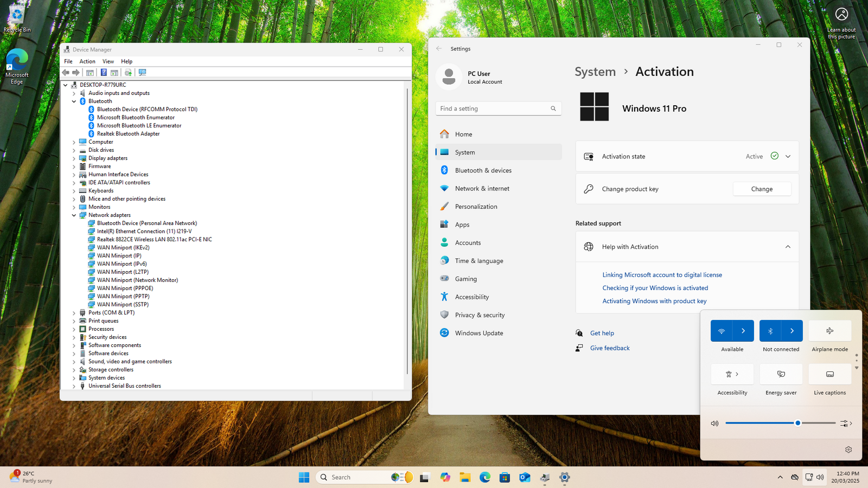The image size is (868, 488).
Task: Click the Back arrow in Device Manager toolbar
Action: click(x=66, y=73)
